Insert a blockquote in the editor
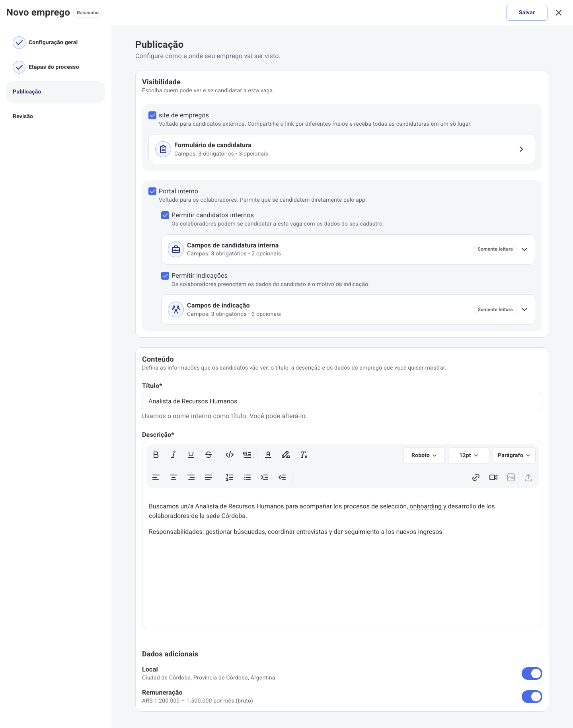 coord(247,455)
